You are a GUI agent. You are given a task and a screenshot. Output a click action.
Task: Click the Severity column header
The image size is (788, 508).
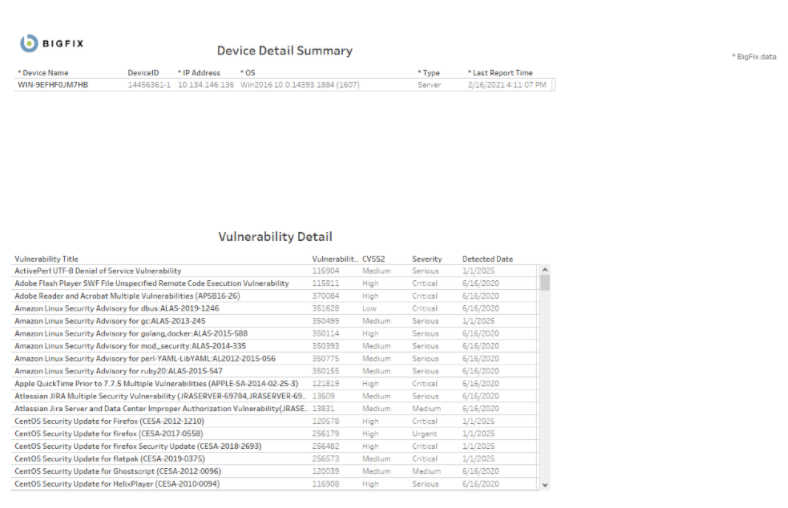427,259
